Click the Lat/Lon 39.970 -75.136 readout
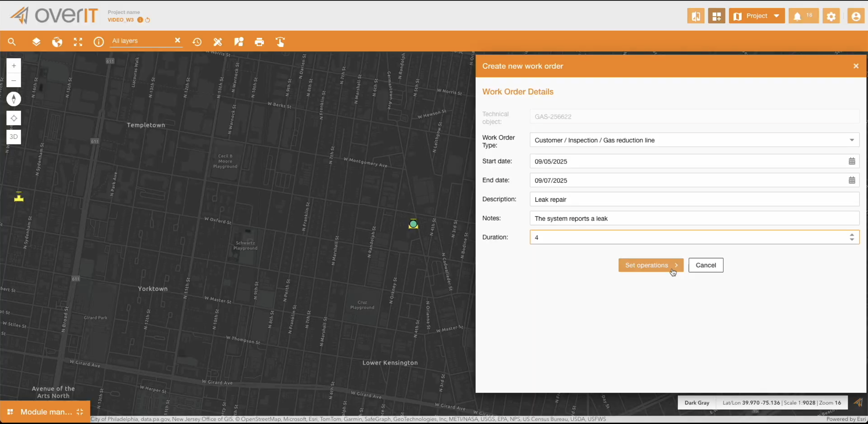 click(751, 403)
